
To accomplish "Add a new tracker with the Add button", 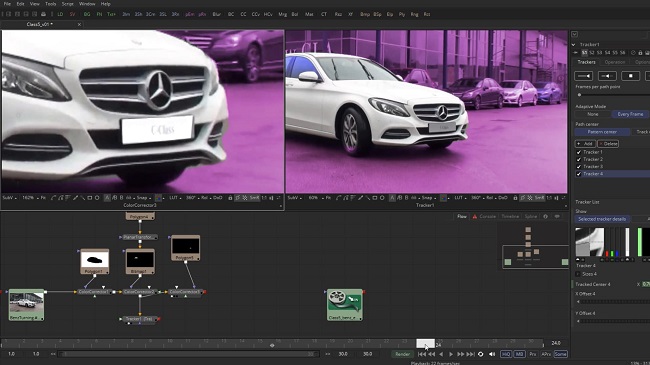I will point(585,144).
